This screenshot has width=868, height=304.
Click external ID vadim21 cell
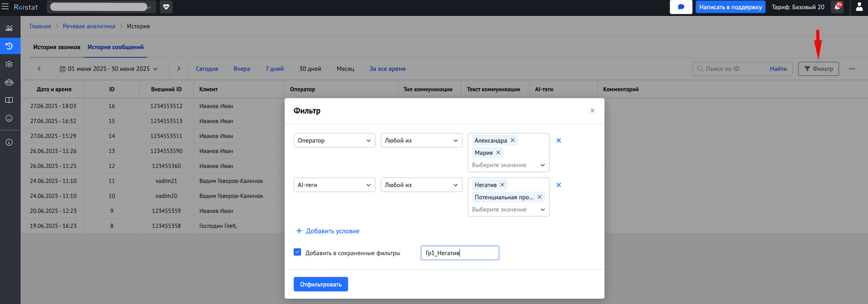(x=166, y=181)
